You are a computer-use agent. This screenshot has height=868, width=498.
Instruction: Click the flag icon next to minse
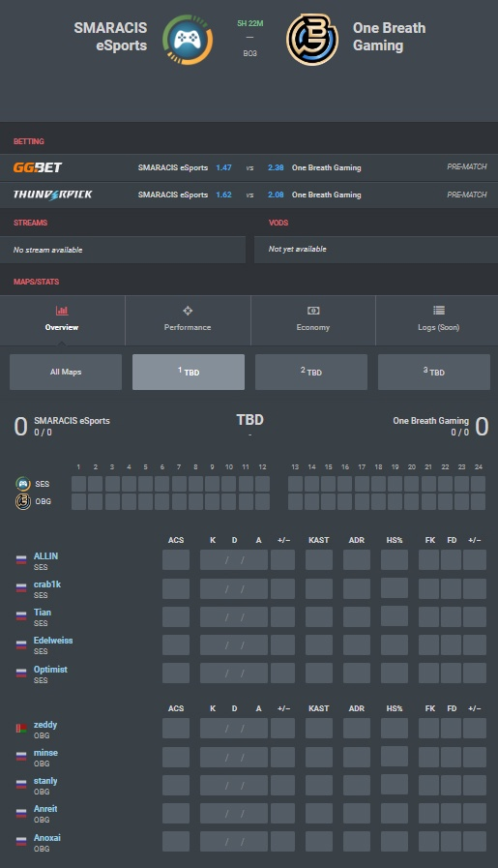[21, 756]
